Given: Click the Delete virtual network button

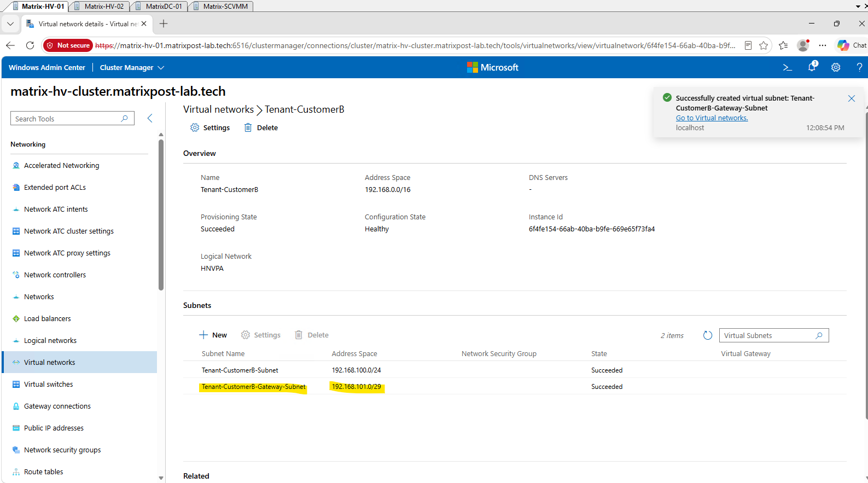Looking at the screenshot, I should 261,127.
